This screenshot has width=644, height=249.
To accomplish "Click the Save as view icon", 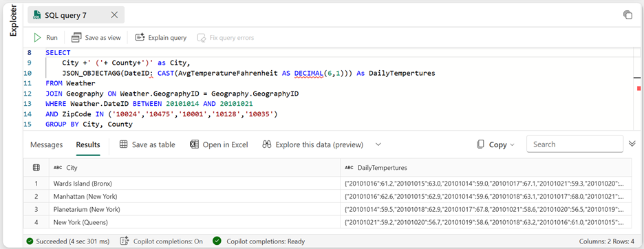I will tap(77, 38).
